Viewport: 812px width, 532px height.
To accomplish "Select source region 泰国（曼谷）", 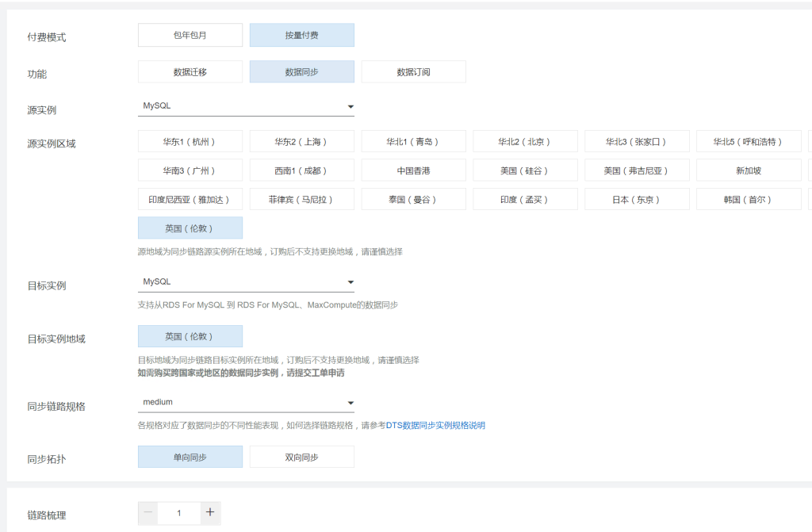I will click(x=413, y=200).
